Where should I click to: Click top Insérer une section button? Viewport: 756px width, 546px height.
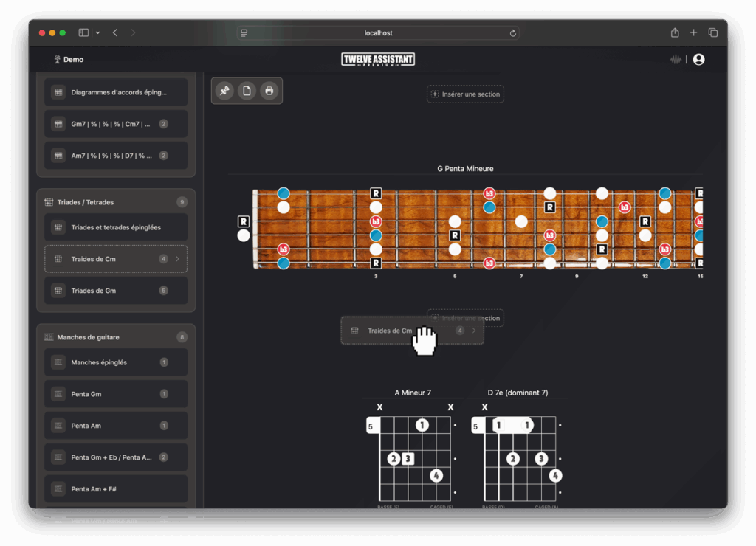point(465,94)
